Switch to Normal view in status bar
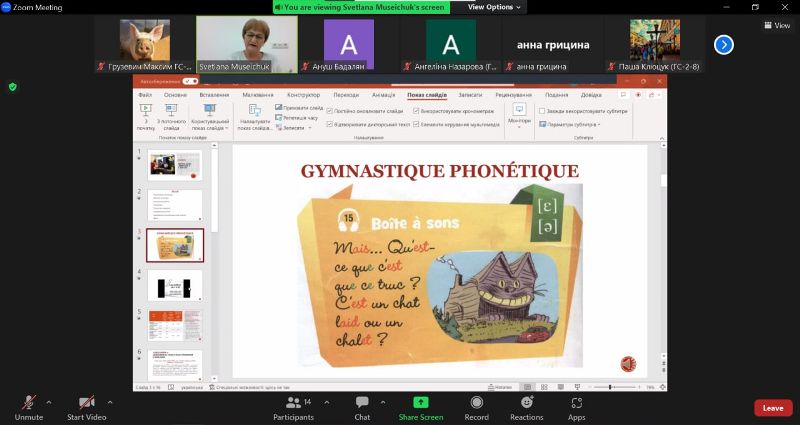 528,387
